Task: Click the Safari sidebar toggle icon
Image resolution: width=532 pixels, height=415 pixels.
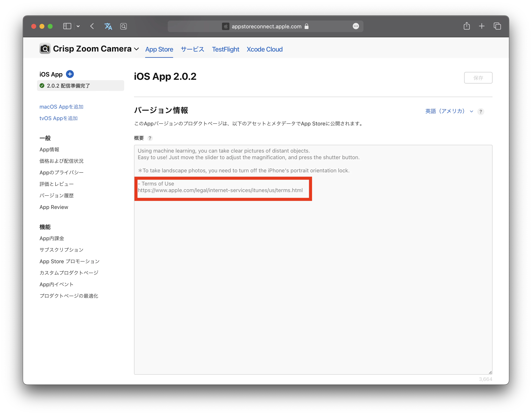Action: tap(67, 26)
